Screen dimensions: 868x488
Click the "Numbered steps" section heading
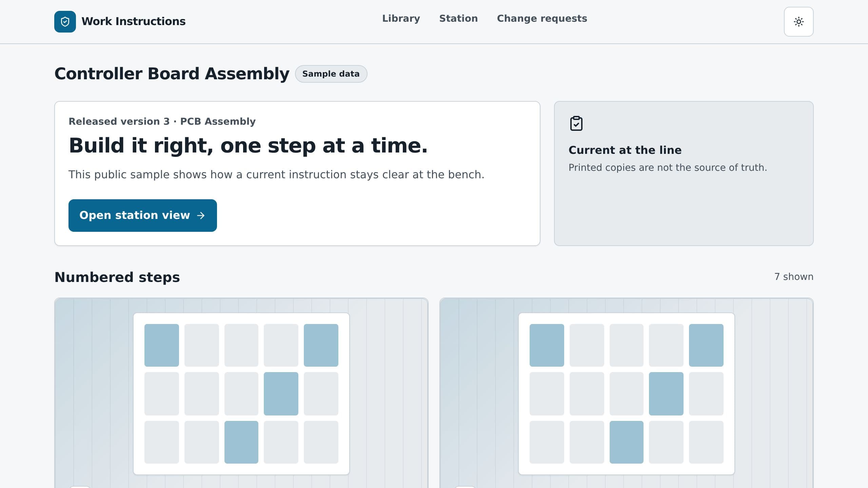click(x=117, y=277)
